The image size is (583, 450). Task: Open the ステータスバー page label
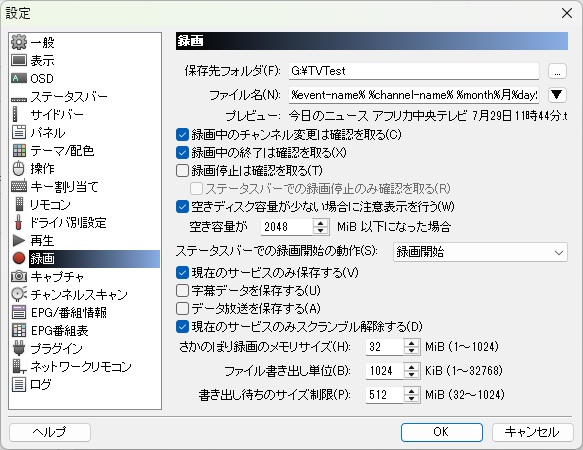click(x=69, y=96)
